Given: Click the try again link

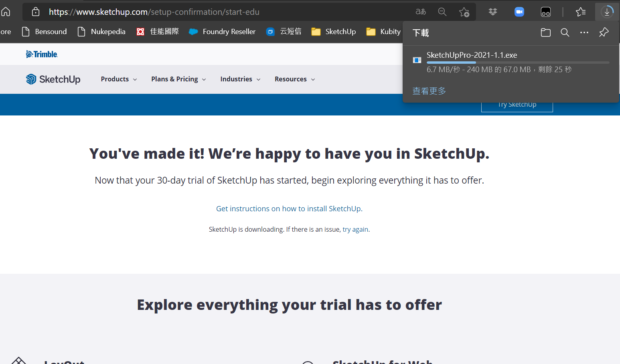Looking at the screenshot, I should pyautogui.click(x=355, y=229).
